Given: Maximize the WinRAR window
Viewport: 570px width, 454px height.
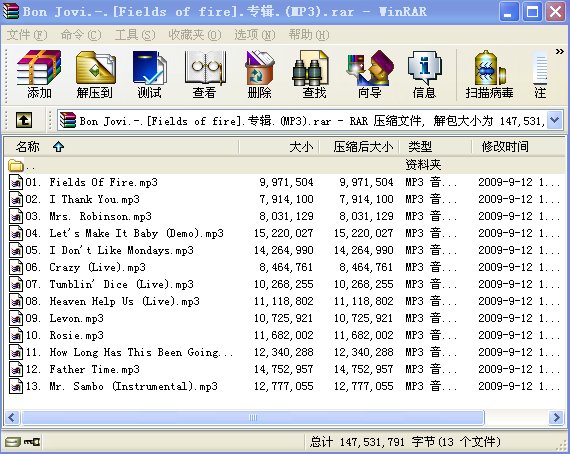Looking at the screenshot, I should coord(532,11).
